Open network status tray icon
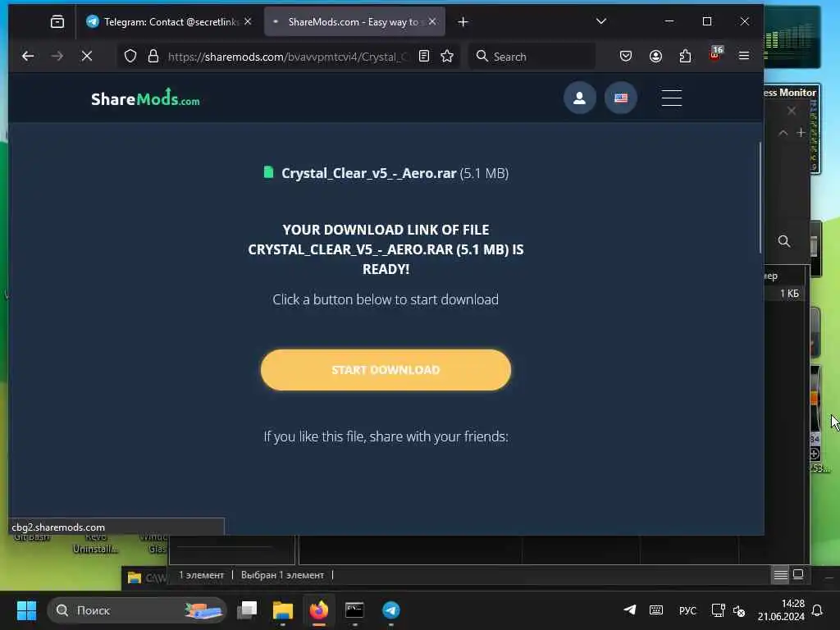 718,610
